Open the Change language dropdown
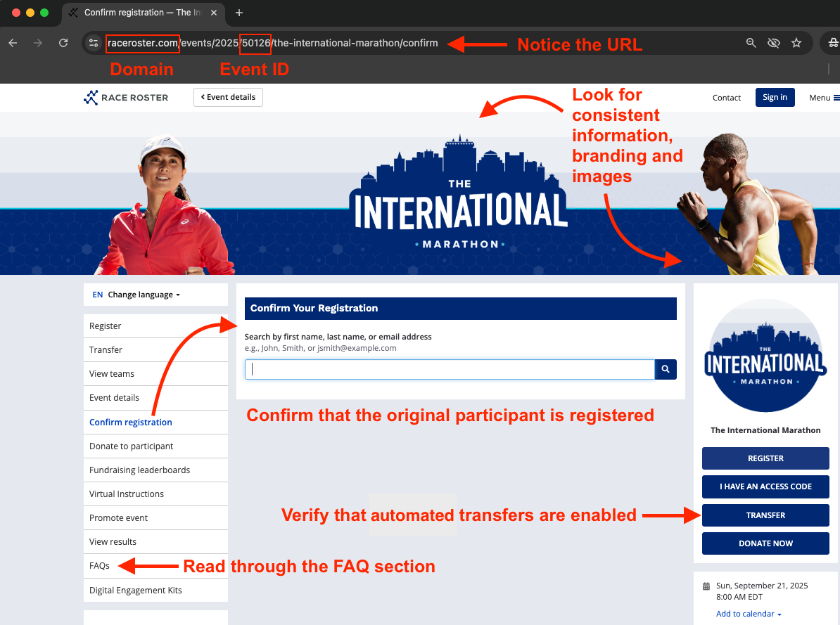This screenshot has height=625, width=840. pos(143,295)
